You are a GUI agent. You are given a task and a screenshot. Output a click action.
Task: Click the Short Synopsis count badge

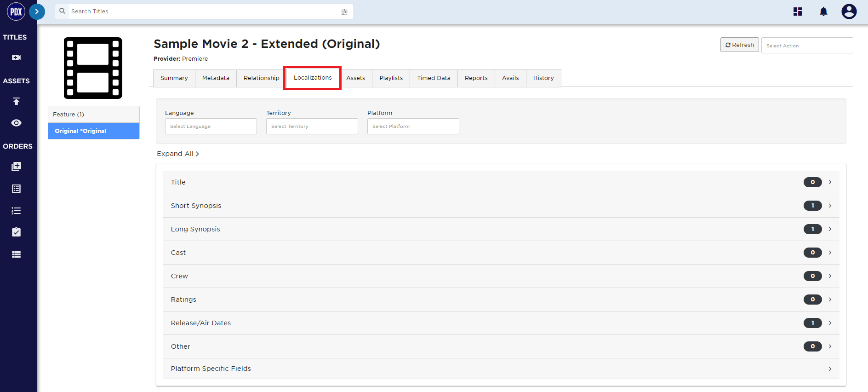click(812, 206)
